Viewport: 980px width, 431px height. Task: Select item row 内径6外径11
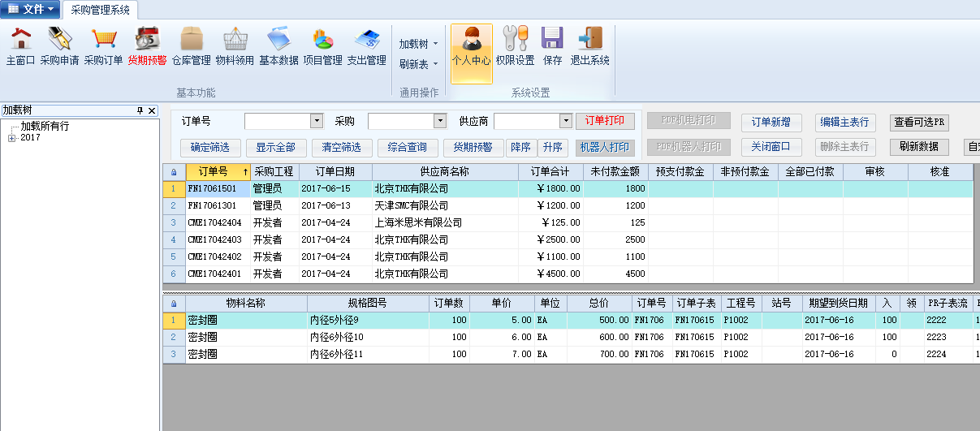tap(572, 355)
